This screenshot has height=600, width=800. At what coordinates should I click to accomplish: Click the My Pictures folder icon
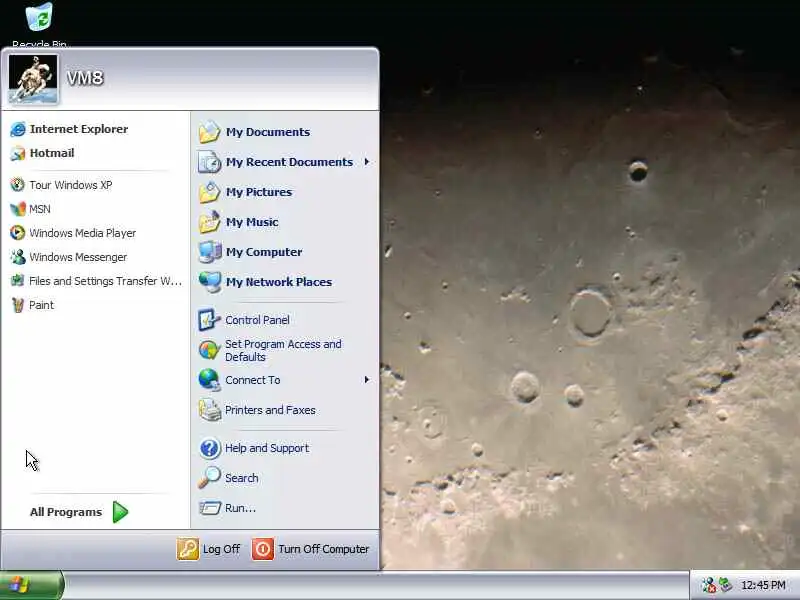click(209, 192)
